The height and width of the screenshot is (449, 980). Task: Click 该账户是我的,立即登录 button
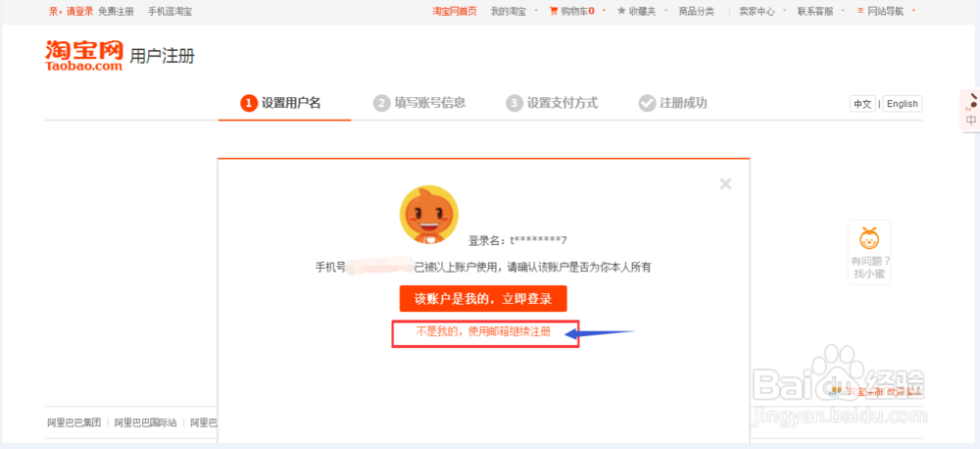click(483, 299)
